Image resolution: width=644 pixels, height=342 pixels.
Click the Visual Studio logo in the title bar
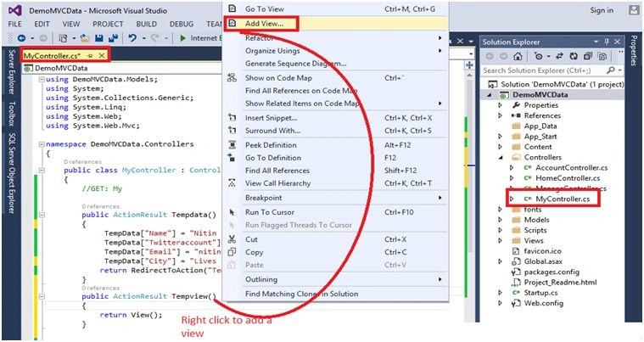click(15, 10)
